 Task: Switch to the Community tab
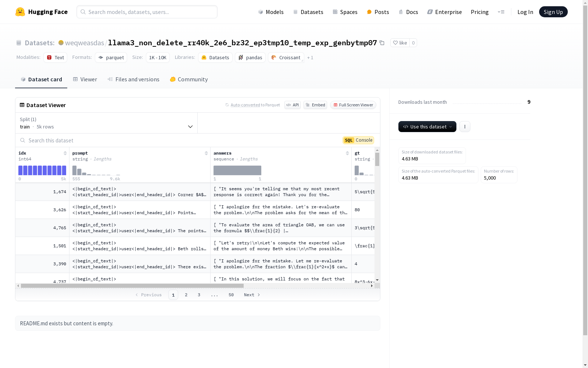point(189,79)
